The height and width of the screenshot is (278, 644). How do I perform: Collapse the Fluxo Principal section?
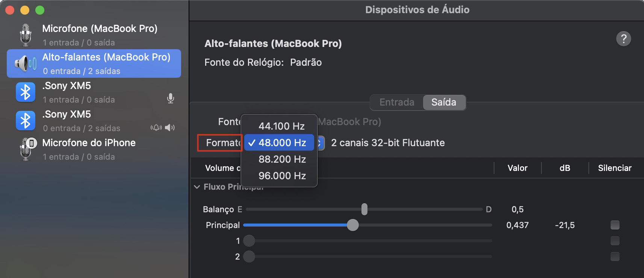click(197, 186)
